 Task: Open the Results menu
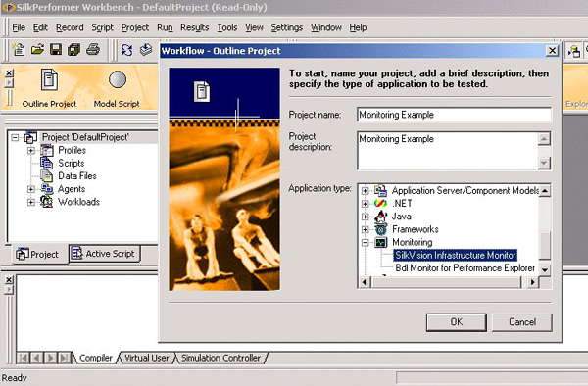tap(194, 27)
